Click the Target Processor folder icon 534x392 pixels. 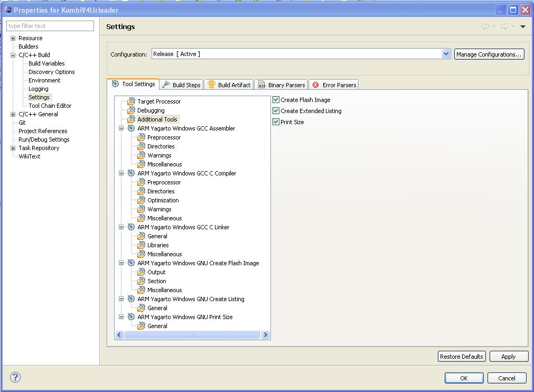[132, 101]
